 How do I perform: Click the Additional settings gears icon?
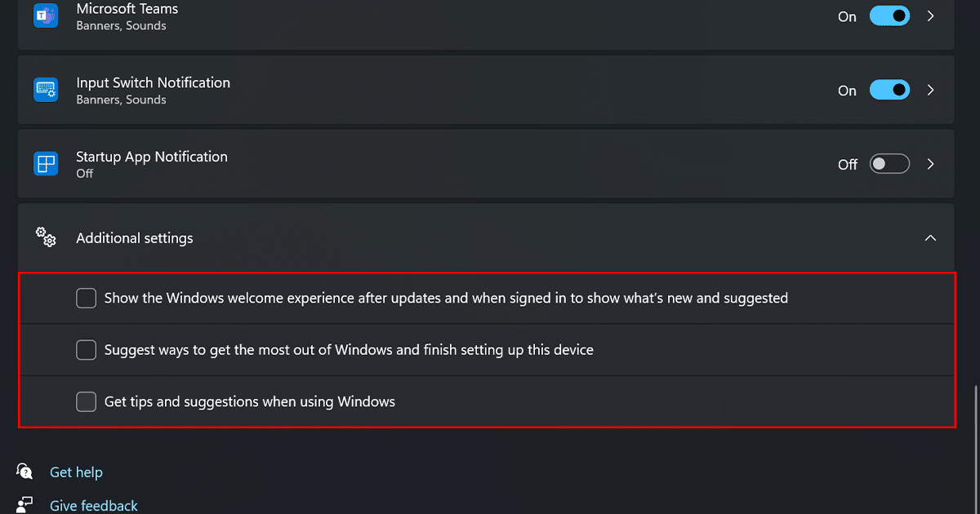point(46,237)
